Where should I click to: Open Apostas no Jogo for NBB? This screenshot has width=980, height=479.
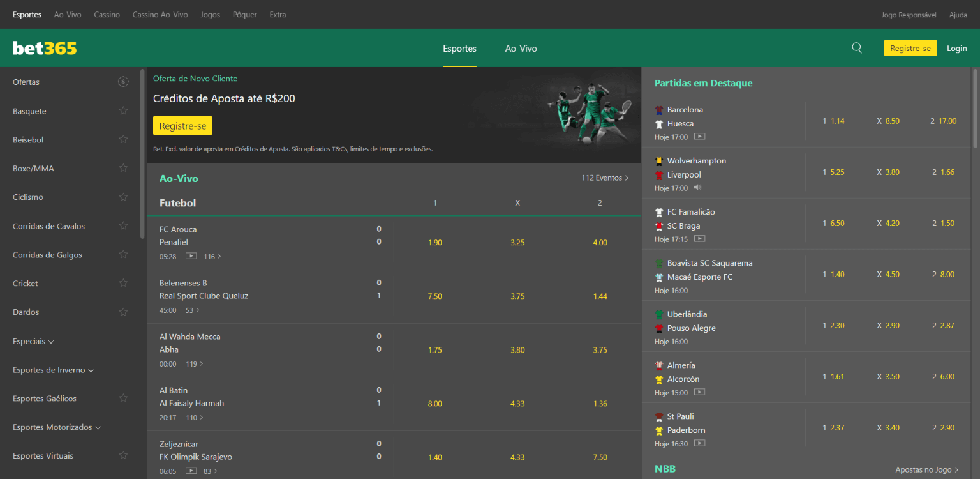coord(927,469)
